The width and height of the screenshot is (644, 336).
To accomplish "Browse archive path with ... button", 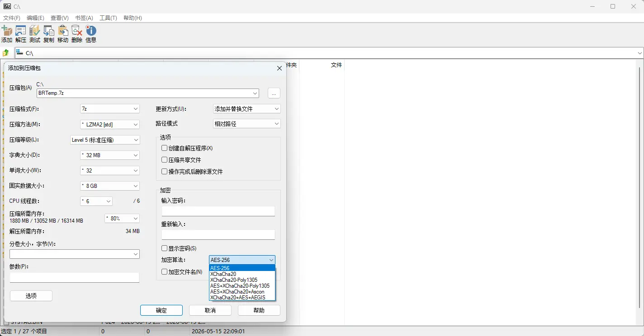I will (x=274, y=93).
